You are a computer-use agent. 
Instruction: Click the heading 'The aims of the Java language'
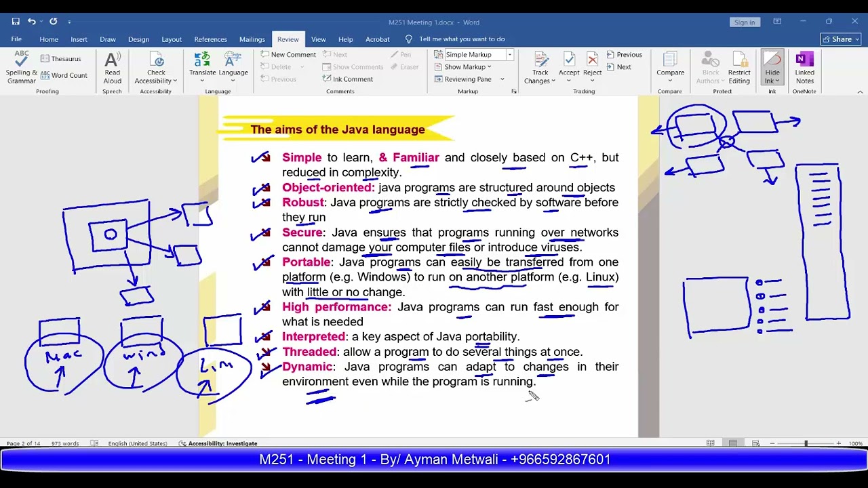(x=338, y=129)
